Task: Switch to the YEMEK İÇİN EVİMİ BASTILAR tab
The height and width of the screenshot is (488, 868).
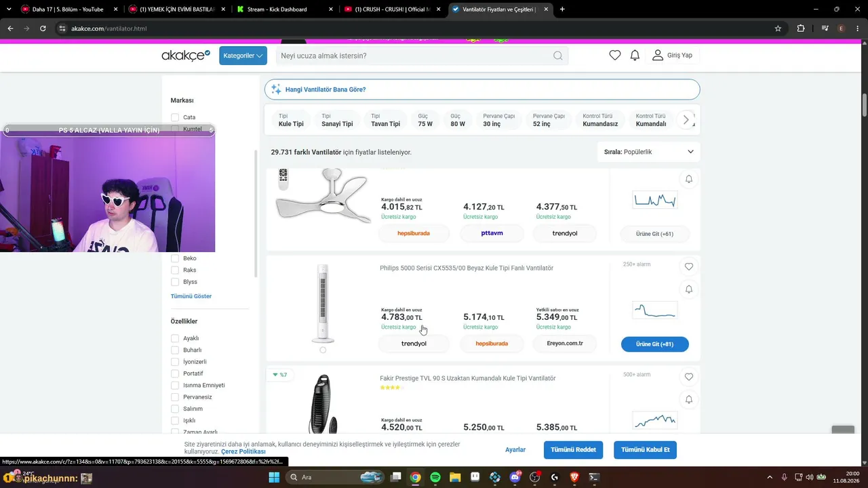Action: coord(176,9)
